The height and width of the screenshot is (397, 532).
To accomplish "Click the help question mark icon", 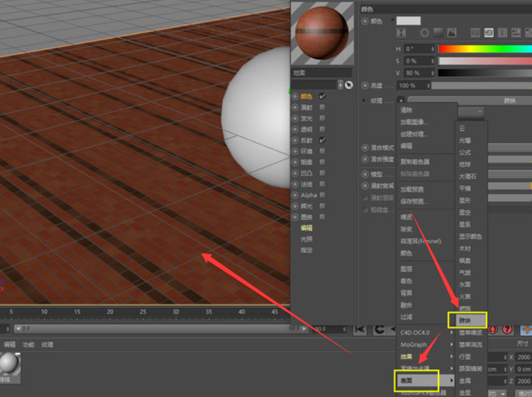I will click(x=506, y=328).
